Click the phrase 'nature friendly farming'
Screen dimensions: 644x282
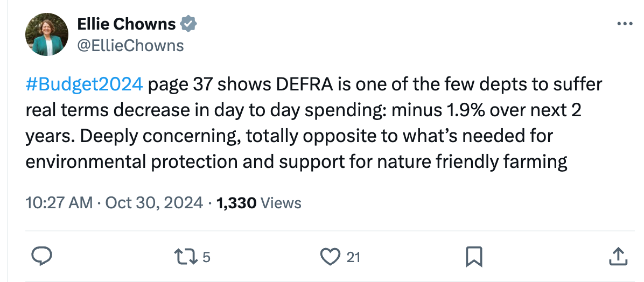point(472,163)
